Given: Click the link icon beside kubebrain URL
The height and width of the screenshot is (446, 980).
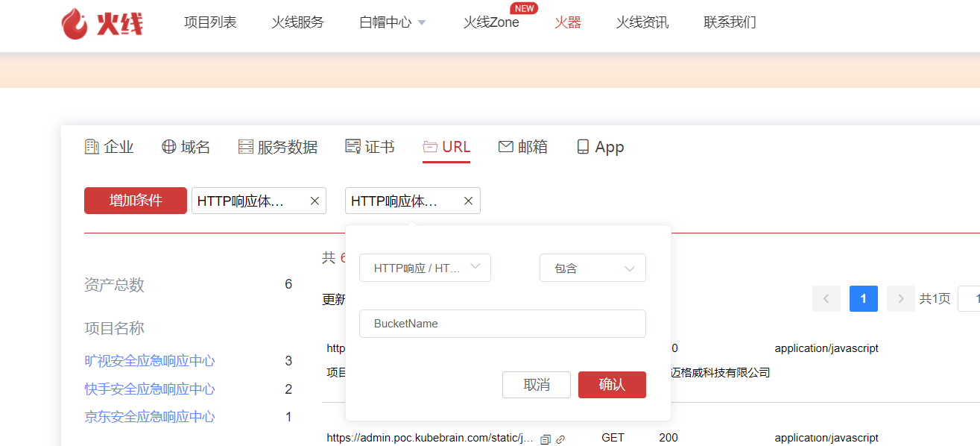Looking at the screenshot, I should [x=560, y=439].
